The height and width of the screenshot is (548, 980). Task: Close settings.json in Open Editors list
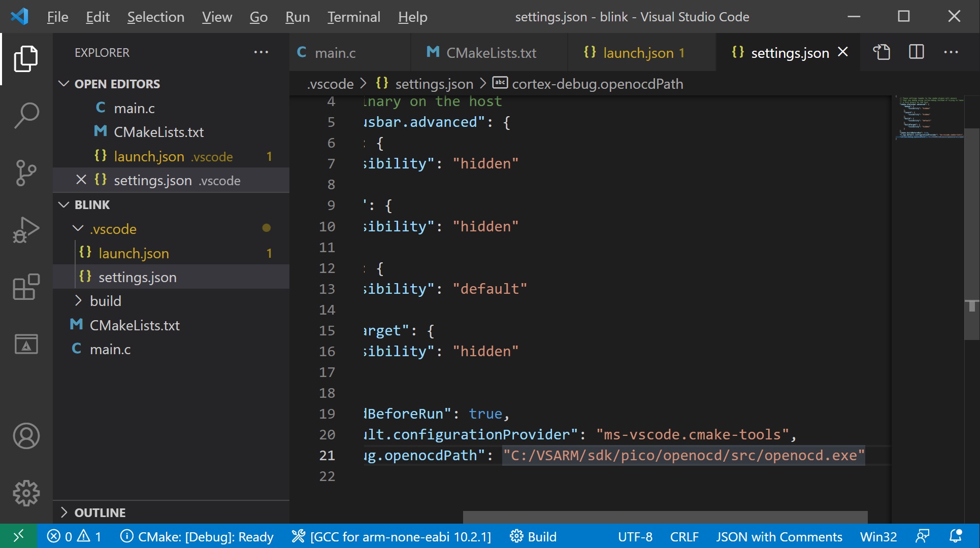coord(81,180)
